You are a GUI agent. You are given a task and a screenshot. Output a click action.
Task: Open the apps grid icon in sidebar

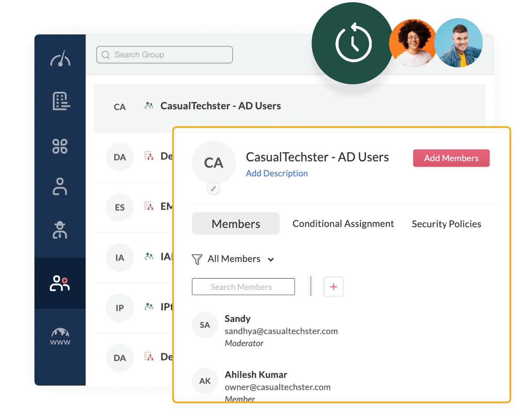pos(60,146)
